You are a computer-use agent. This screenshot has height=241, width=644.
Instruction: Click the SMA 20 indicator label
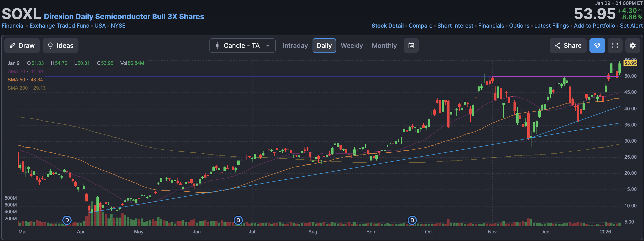(x=16, y=72)
